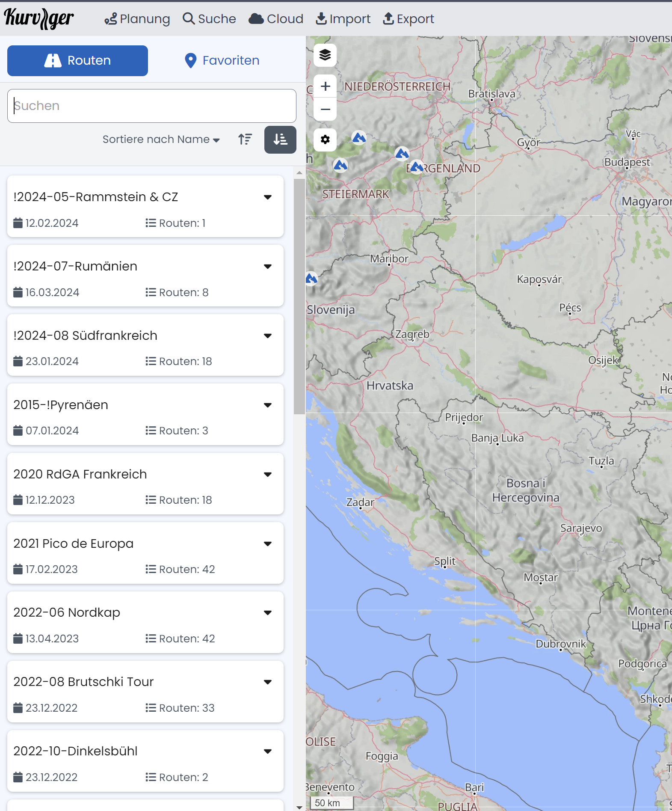Open the map layers selector
The width and height of the screenshot is (672, 811).
tap(325, 55)
